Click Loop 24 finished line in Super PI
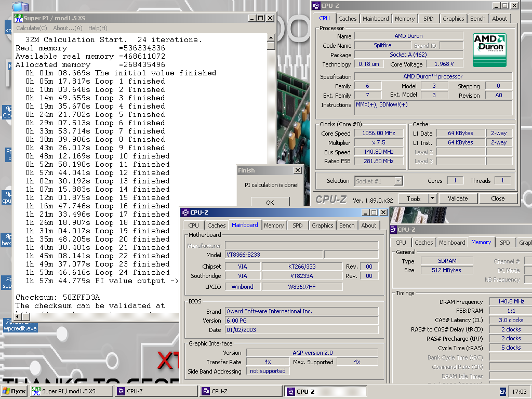 97,272
